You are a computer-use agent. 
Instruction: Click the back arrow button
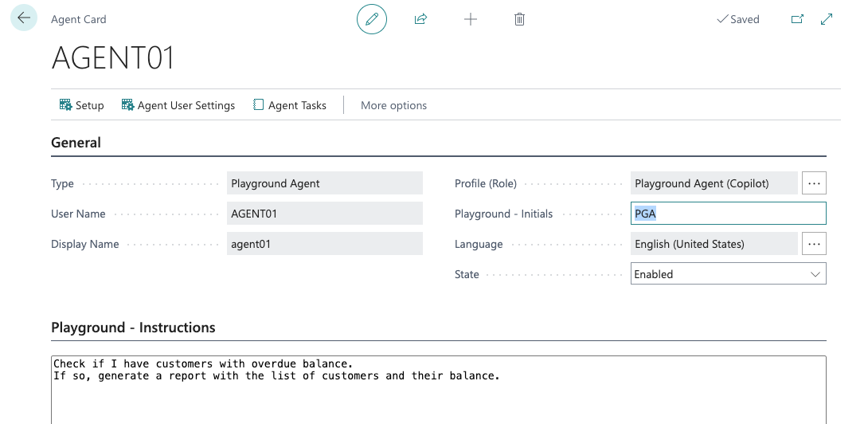click(x=24, y=18)
